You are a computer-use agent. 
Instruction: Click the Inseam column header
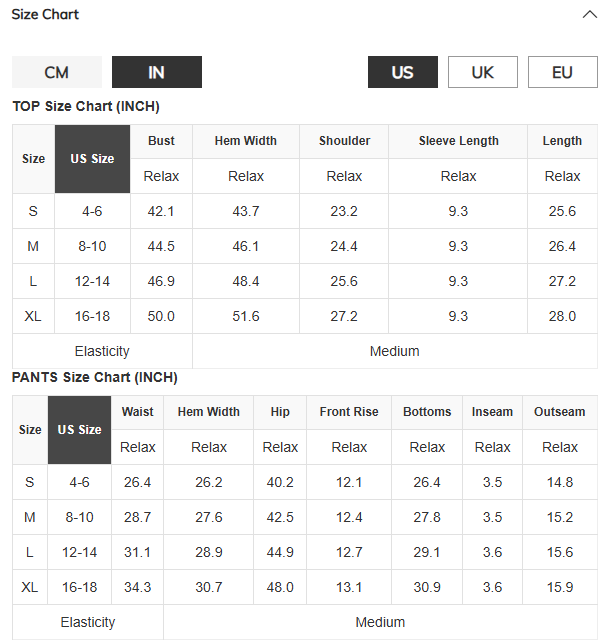pyautogui.click(x=492, y=412)
